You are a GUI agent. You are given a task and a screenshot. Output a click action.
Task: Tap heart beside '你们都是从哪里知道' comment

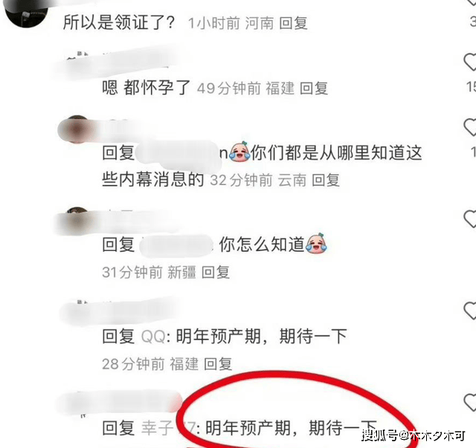470,127
